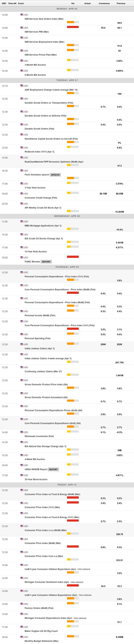
Task: Click the US flag beside ISM Services PMI
Action: (x=22, y=28)
